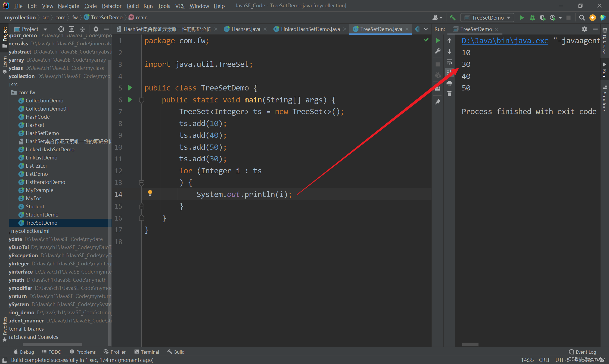Open the Terminal tool window

[147, 352]
